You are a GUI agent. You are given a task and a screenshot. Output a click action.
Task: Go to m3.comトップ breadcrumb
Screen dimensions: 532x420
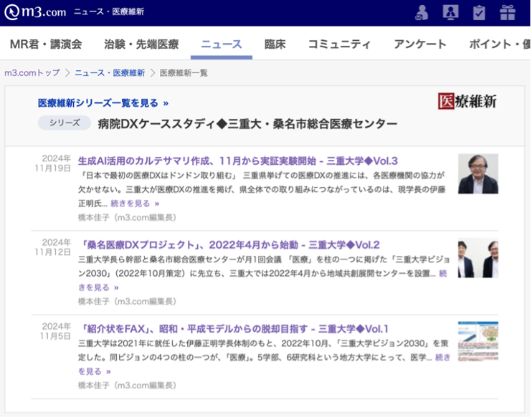[32, 72]
